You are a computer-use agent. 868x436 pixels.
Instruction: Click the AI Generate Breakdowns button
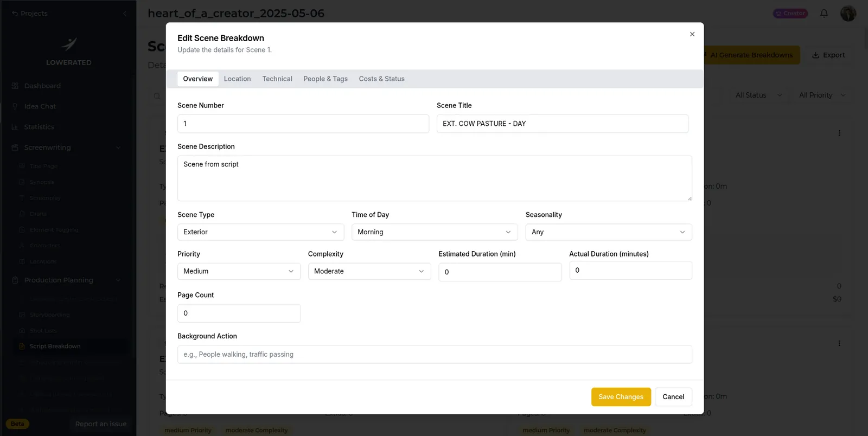752,55
